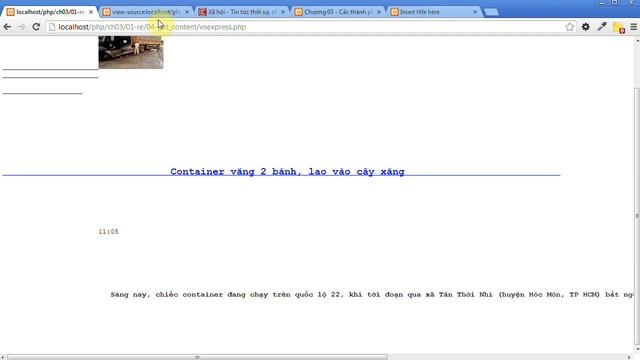The image size is (640, 360).
Task: Click the scroll-left arrow on the horizontal scrollbar
Action: (x=3, y=357)
